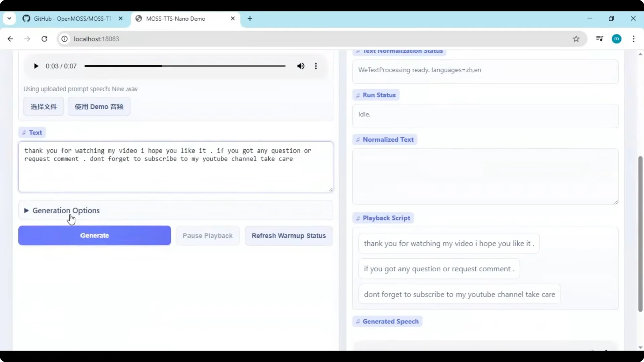Click scrollbar down arrow

point(640,348)
